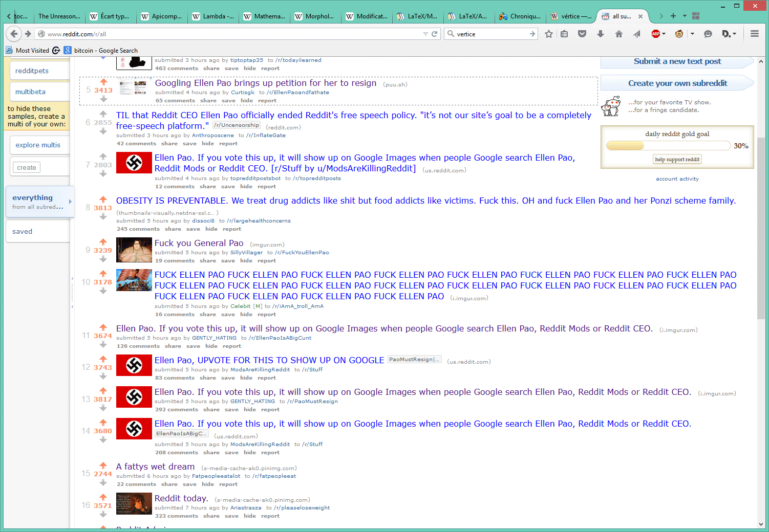Viewport: 769px width, 532px height.
Task: Switch to the 'Chroniqu...' tab
Action: pos(520,16)
